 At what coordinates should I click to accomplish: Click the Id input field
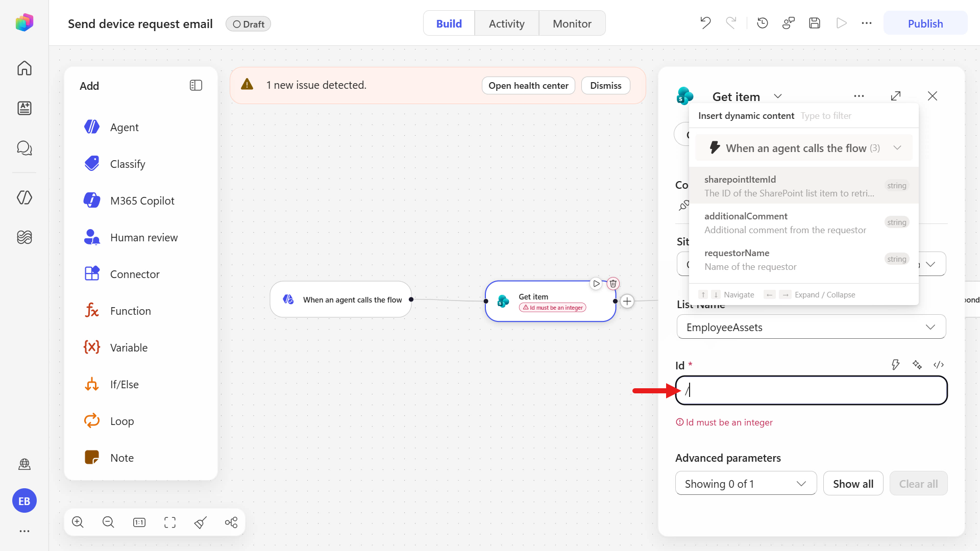point(811,390)
